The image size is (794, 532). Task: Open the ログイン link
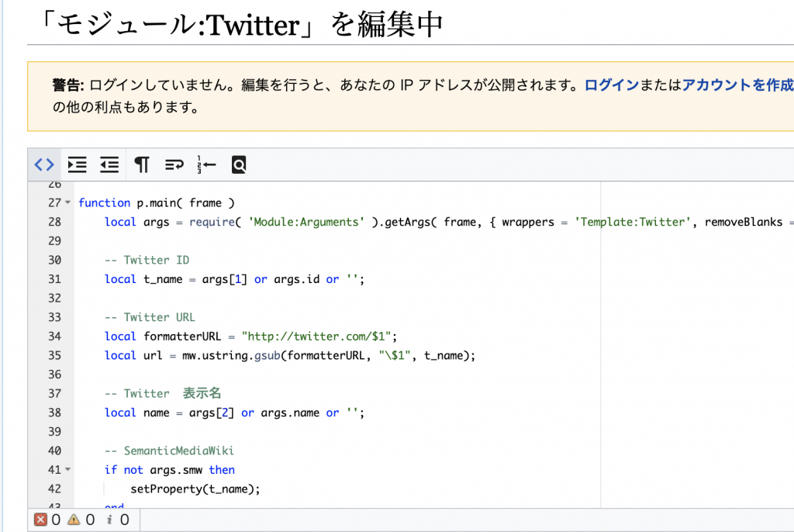(612, 85)
